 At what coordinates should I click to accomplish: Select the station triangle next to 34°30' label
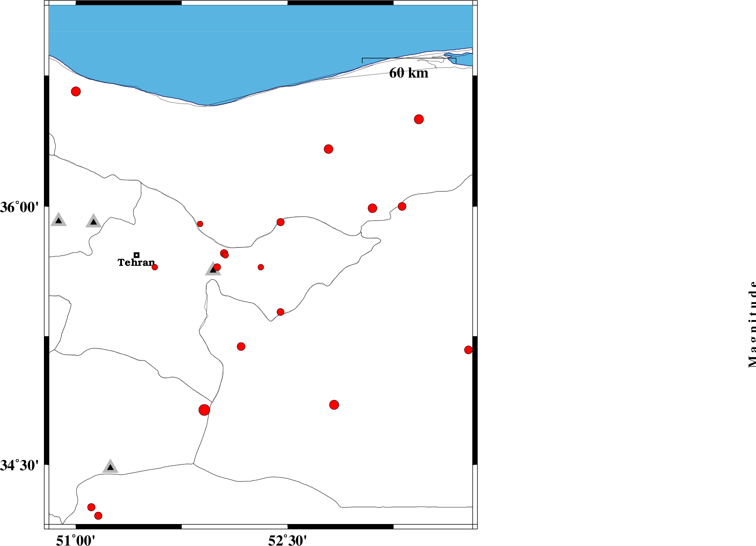pyautogui.click(x=110, y=467)
